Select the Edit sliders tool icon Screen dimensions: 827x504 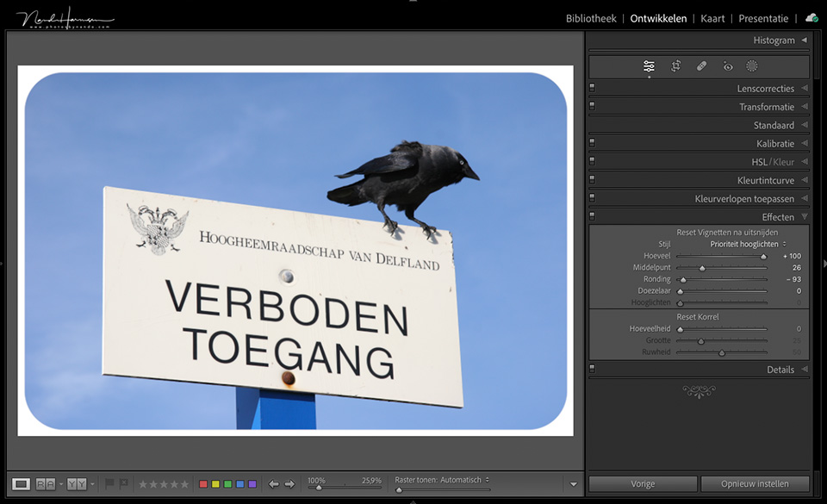point(649,65)
